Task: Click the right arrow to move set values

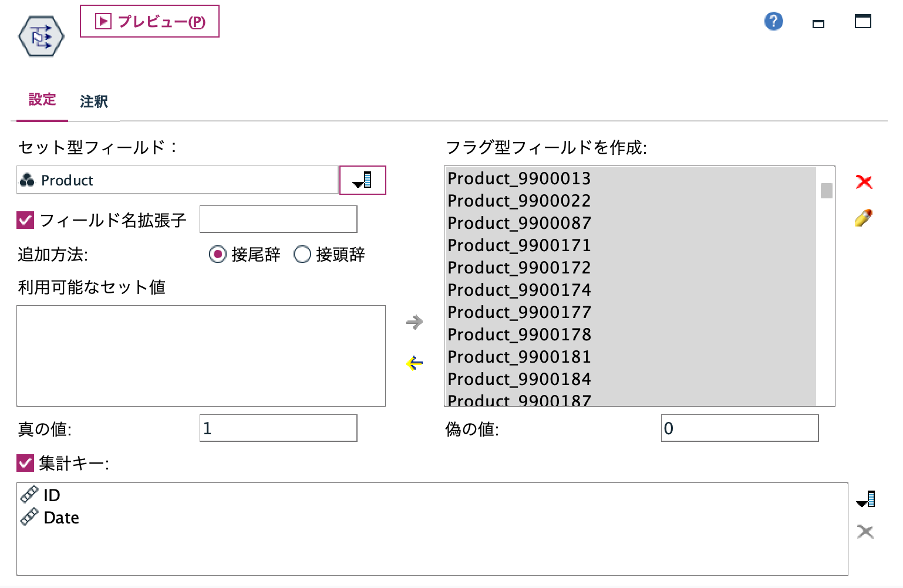Action: click(x=415, y=322)
